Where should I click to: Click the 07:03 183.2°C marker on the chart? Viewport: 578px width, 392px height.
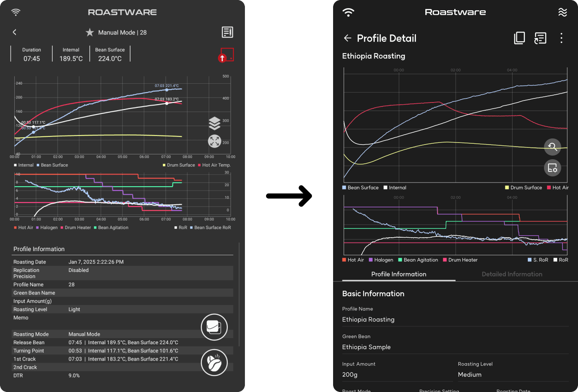coord(167,103)
